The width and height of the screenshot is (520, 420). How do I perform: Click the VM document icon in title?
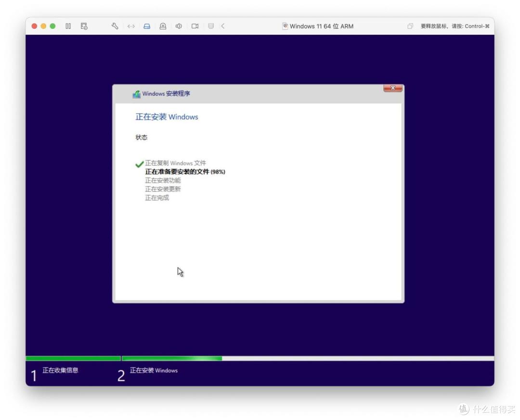[285, 26]
